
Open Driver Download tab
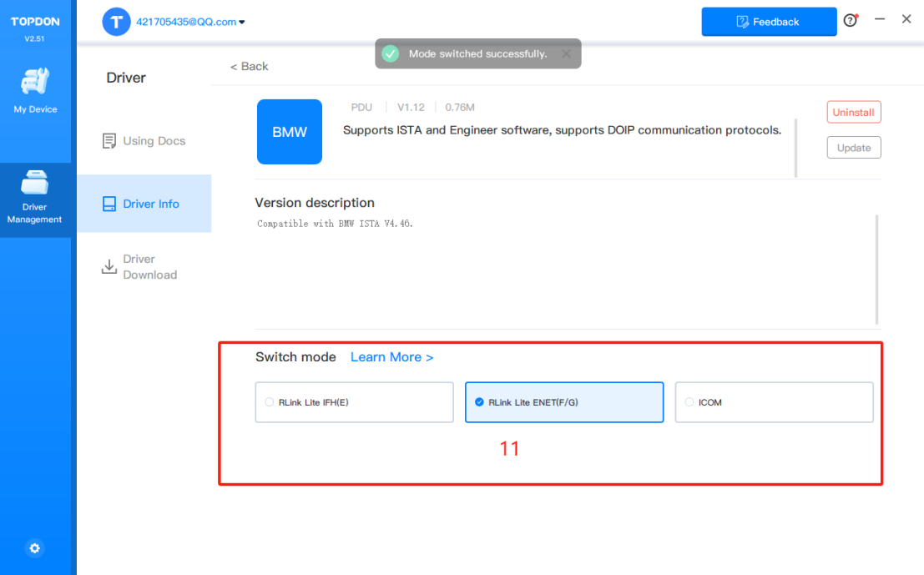tap(144, 267)
